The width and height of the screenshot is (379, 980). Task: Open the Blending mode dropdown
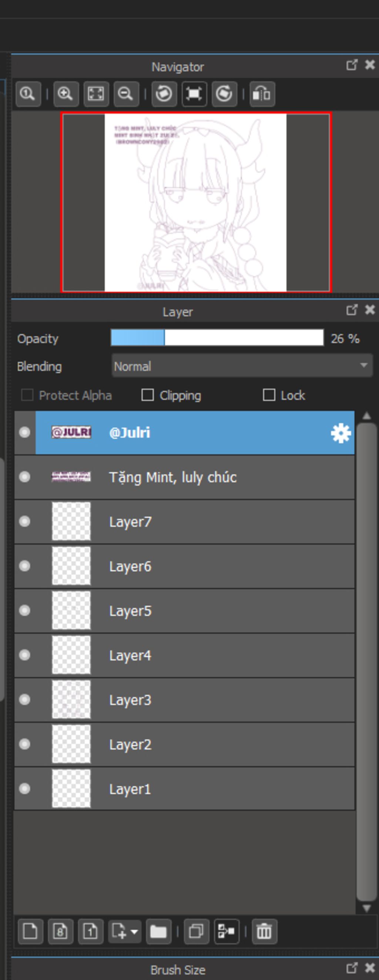(x=242, y=366)
